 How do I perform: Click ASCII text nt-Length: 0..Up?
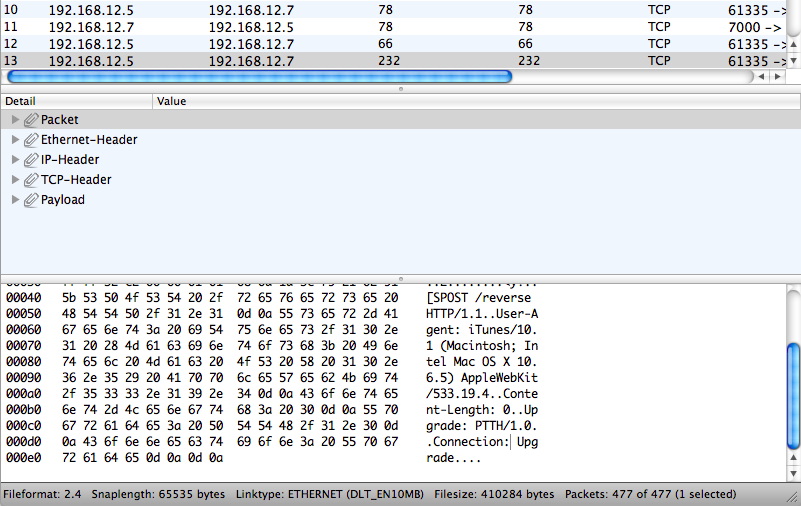482,410
